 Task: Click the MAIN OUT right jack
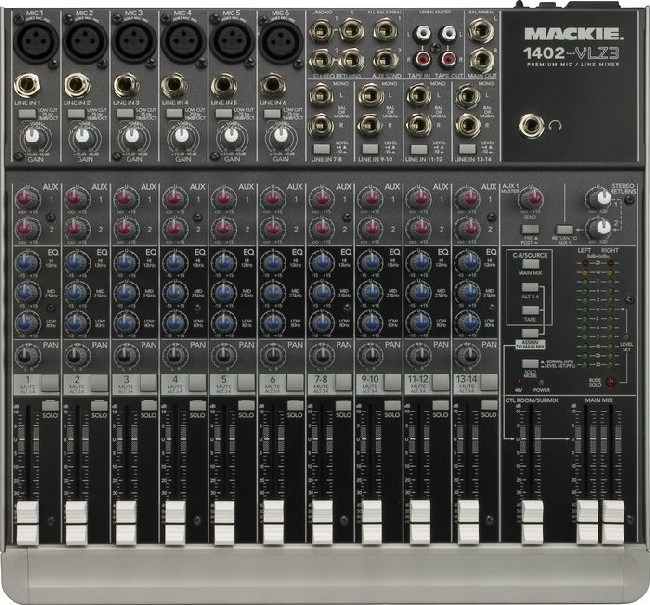[481, 61]
